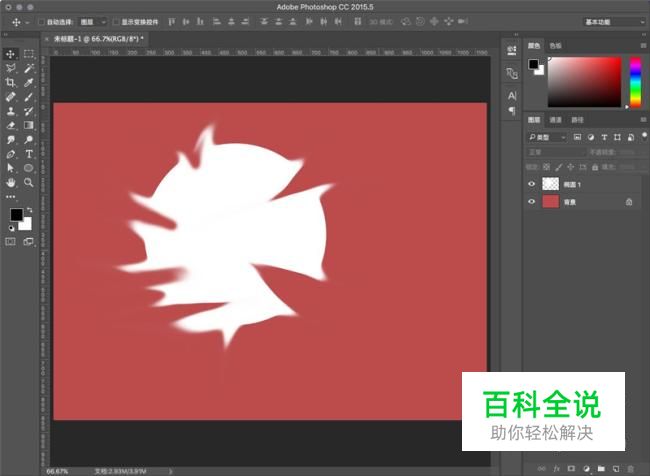
Task: Enable the 自动选择 checkbox
Action: [x=41, y=21]
